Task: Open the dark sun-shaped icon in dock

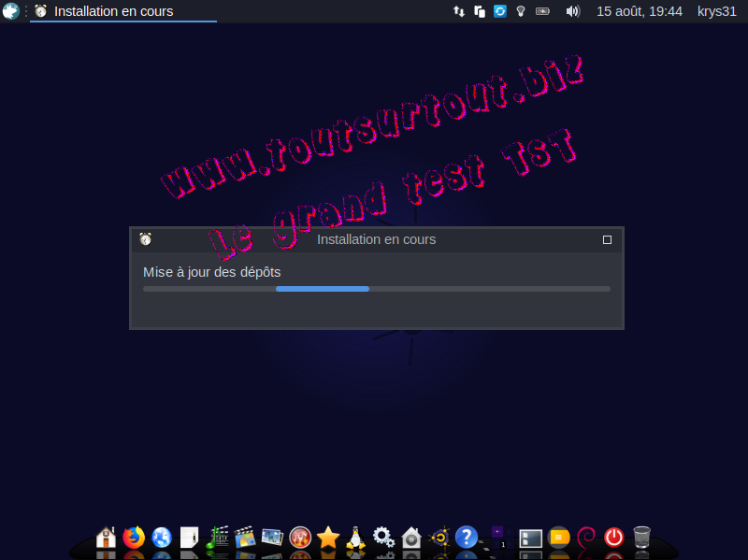Action: [x=439, y=538]
